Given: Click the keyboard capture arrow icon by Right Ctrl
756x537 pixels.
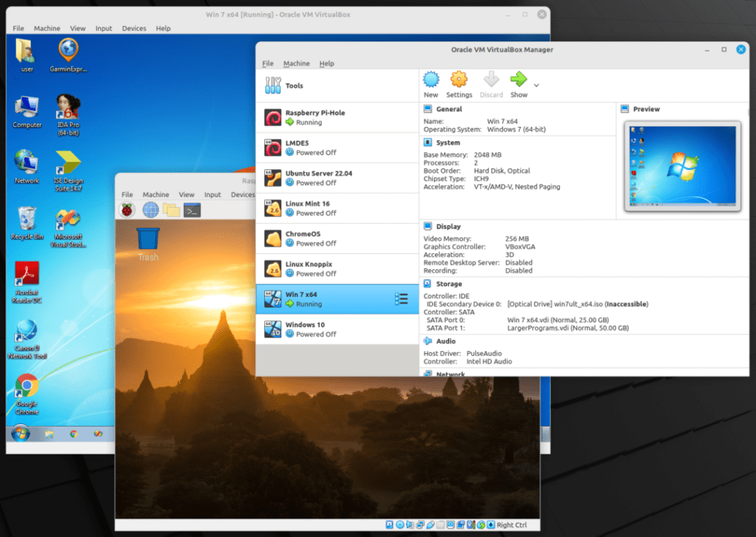Looking at the screenshot, I should (490, 525).
